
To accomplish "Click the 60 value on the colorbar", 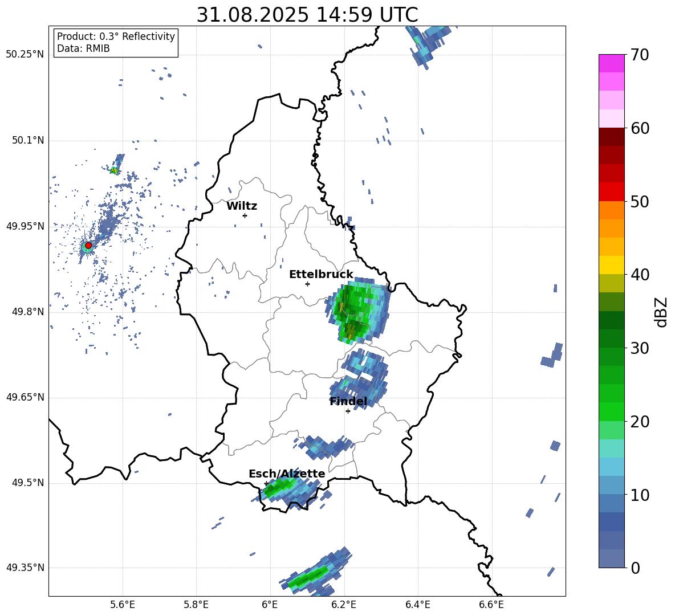I will 639,128.
